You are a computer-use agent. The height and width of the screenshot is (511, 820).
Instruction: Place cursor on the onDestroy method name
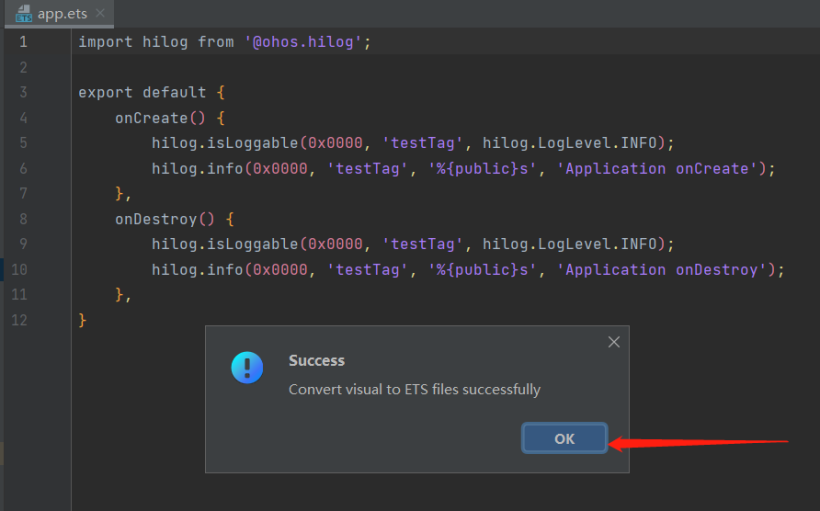(155, 219)
